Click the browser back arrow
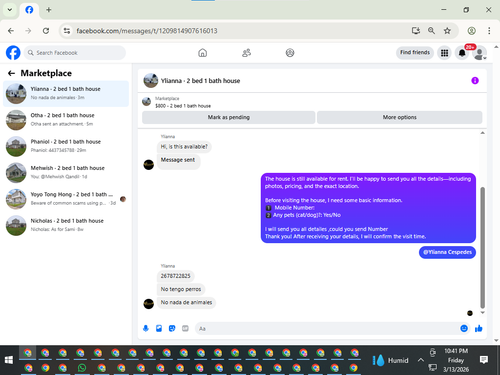 tap(11, 31)
